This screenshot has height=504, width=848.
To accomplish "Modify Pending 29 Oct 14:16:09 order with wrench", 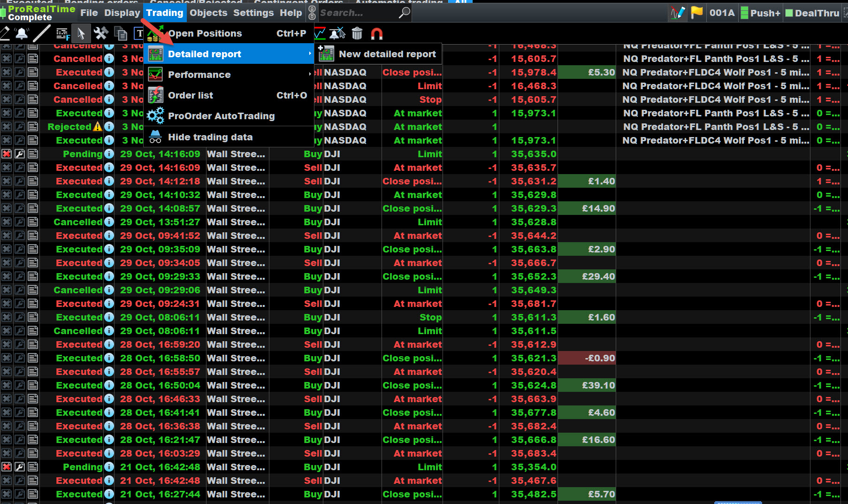I will pyautogui.click(x=20, y=154).
